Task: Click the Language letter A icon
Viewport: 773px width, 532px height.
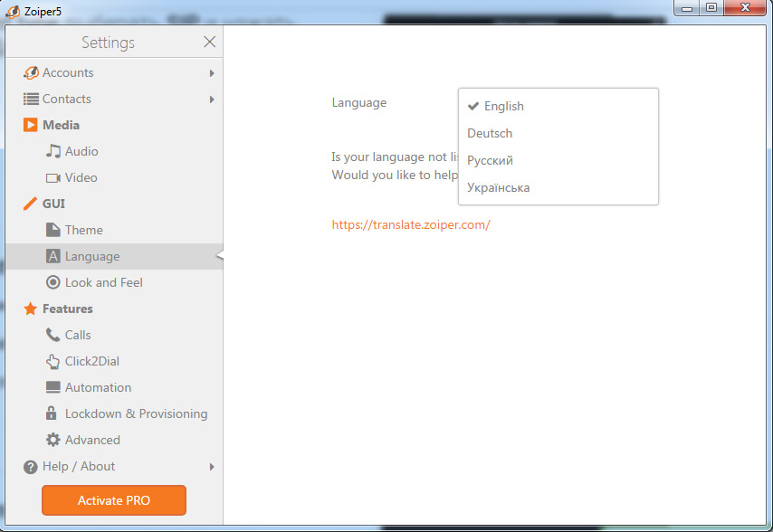Action: [x=52, y=256]
